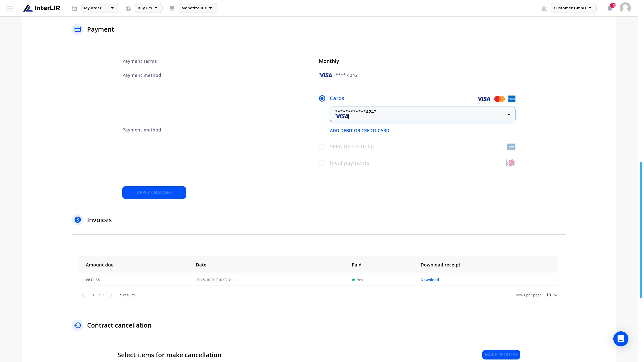Select the Cards radio button
Screen dimensions: 644x362
[322, 98]
